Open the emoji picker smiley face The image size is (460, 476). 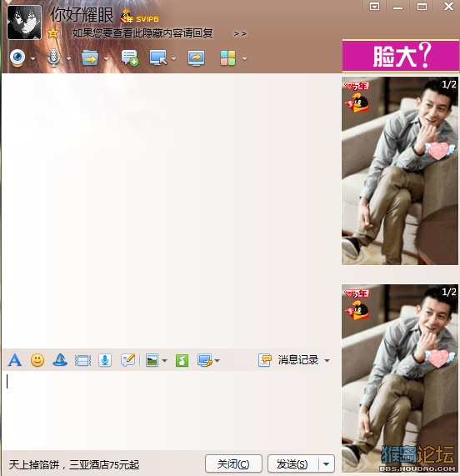(37, 360)
